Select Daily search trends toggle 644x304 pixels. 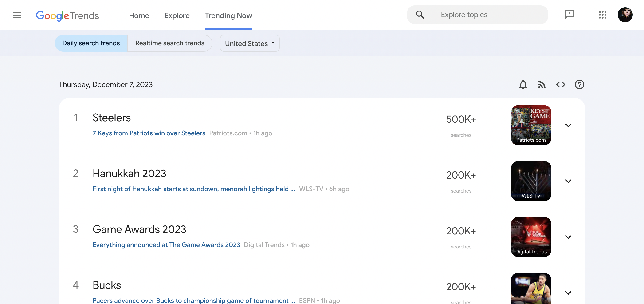[91, 43]
